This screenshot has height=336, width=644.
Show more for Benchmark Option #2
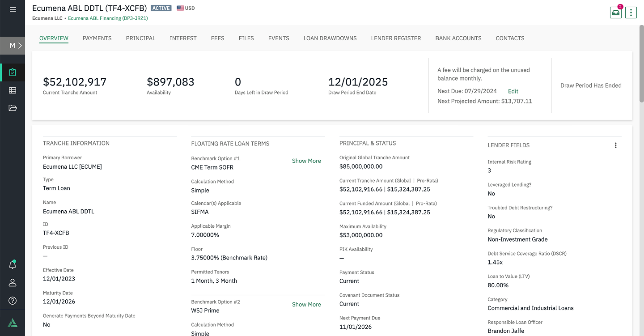306,305
